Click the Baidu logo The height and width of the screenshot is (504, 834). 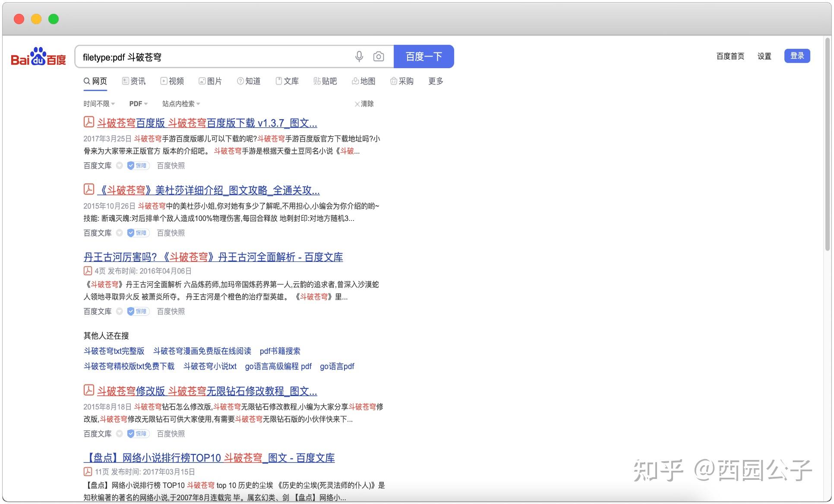pyautogui.click(x=38, y=57)
